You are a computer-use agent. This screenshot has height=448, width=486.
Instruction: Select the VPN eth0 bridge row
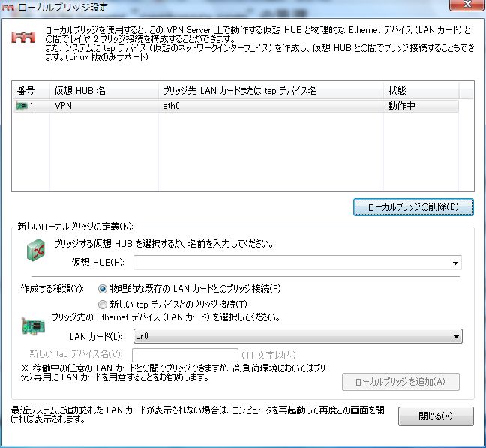(x=225, y=107)
